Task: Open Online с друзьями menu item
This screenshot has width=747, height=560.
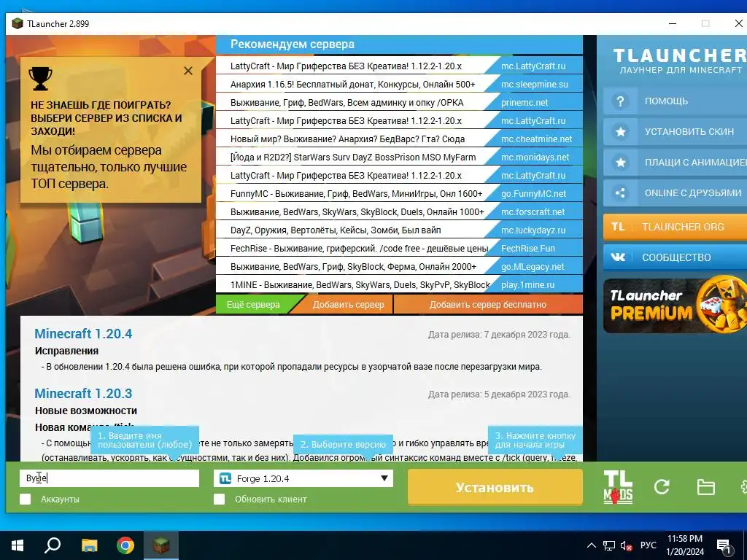Action: coord(675,192)
